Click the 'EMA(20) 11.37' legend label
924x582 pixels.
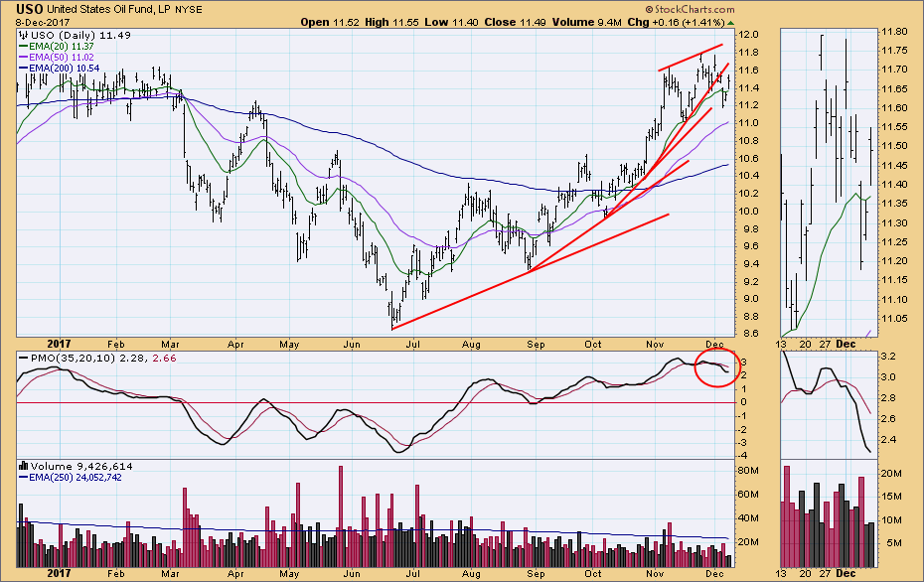coord(61,46)
